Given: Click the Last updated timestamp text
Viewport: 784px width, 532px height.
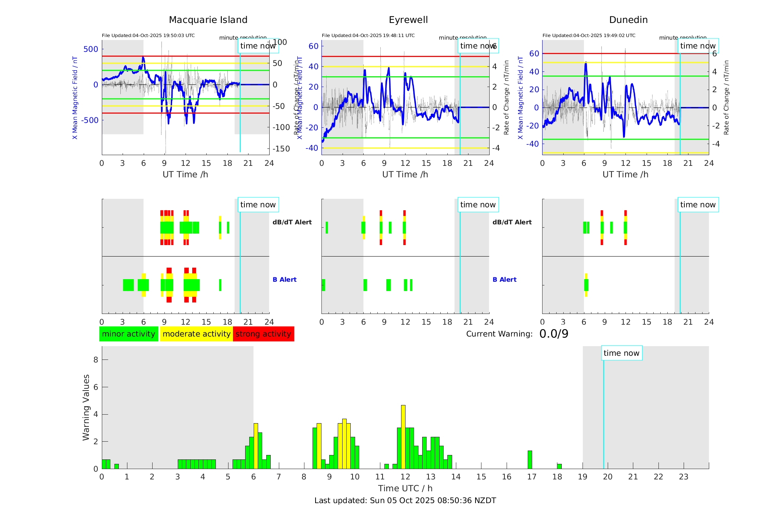Looking at the screenshot, I should (405, 501).
